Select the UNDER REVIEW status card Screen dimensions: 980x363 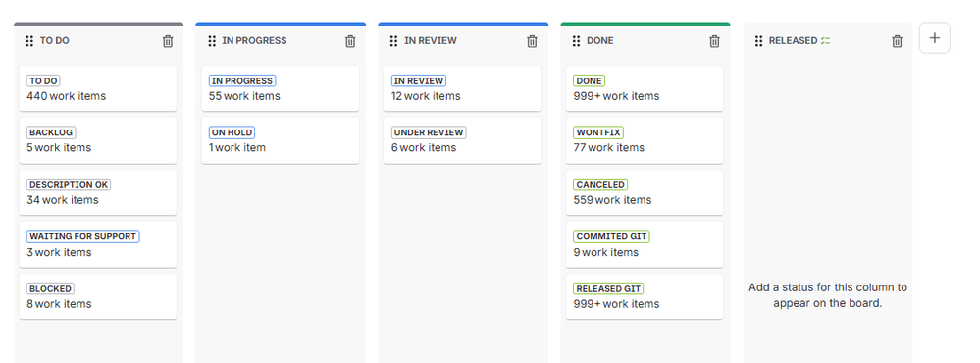point(462,140)
